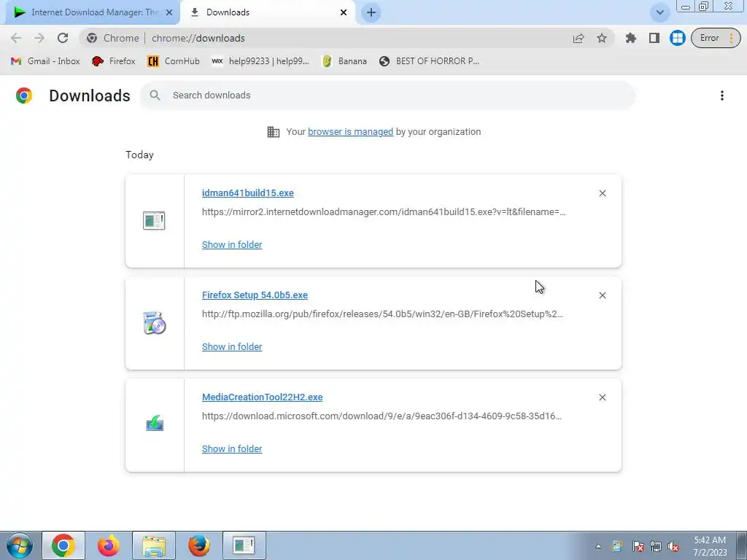Open the BEST OF HORROR bookmark

pyautogui.click(x=429, y=61)
